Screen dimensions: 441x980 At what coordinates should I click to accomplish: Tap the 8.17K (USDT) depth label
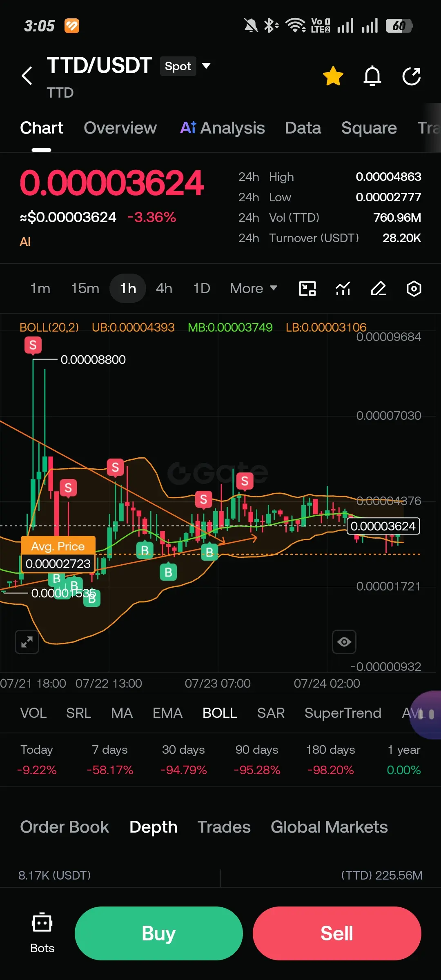[54, 875]
